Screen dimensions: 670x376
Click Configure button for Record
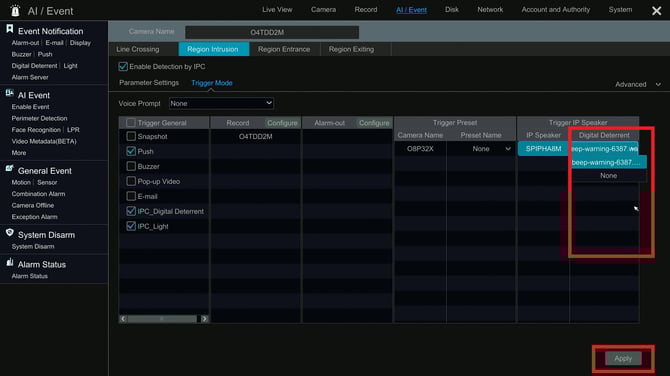[282, 123]
